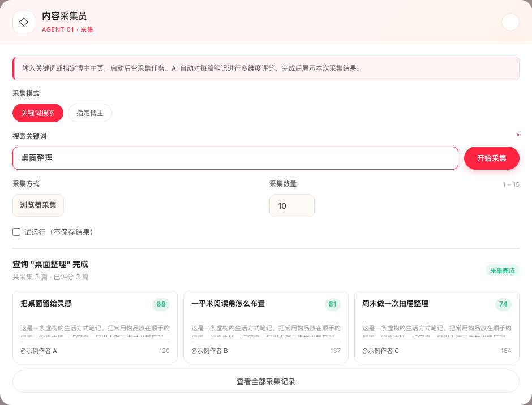Enable 试运行 (不保存结果) checkbox
Image resolution: width=532 pixels, height=405 pixels.
pyautogui.click(x=16, y=232)
